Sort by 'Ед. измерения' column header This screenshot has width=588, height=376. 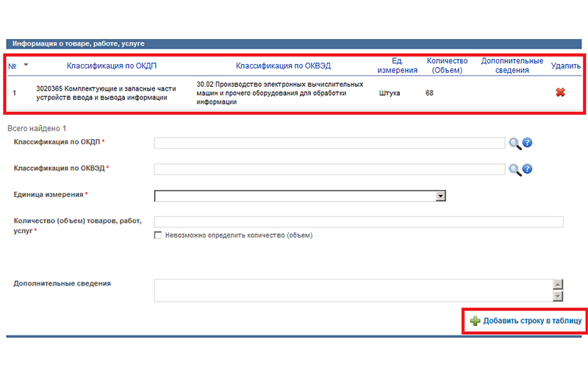pyautogui.click(x=397, y=65)
